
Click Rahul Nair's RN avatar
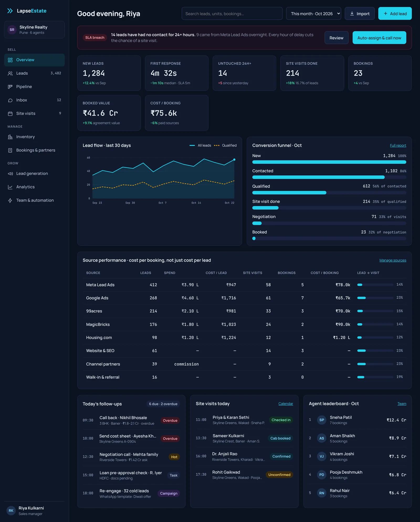pyautogui.click(x=322, y=493)
